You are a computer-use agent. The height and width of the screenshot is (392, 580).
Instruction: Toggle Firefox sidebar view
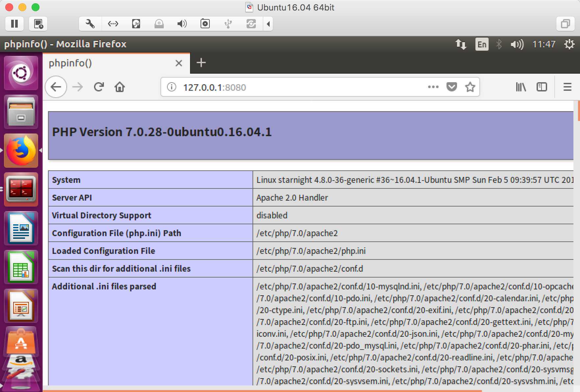(x=542, y=87)
